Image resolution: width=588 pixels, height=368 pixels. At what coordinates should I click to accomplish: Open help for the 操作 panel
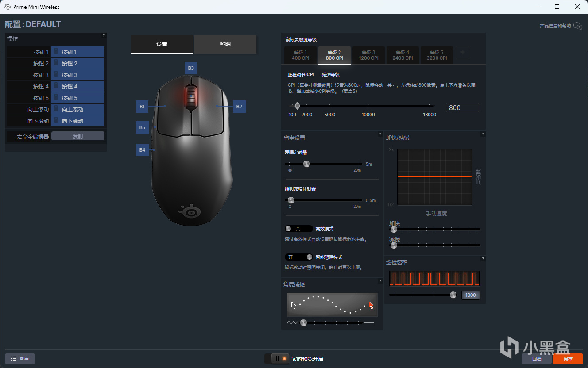tap(104, 35)
